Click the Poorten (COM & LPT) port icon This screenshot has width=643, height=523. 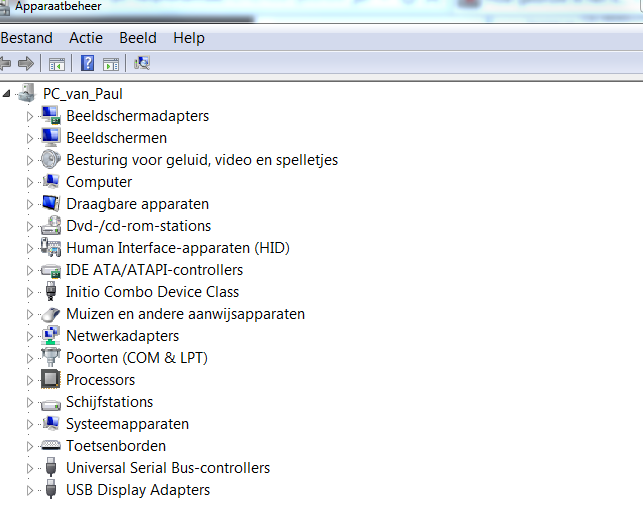51,357
